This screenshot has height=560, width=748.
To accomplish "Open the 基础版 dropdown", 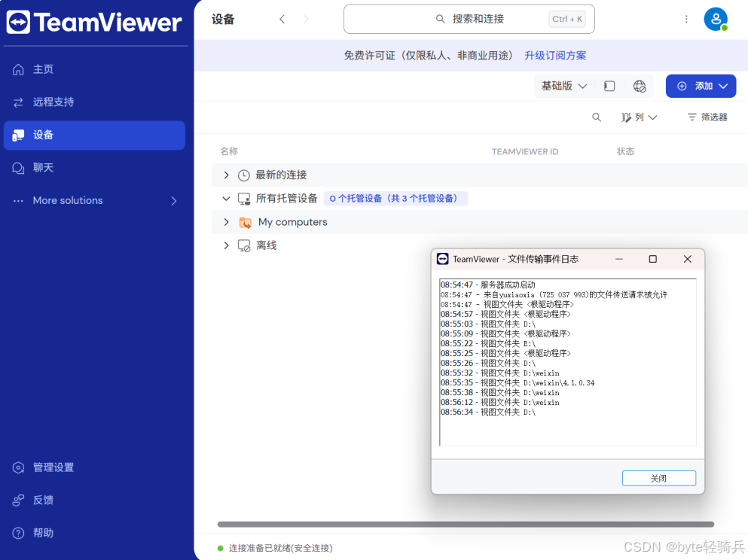I will pyautogui.click(x=564, y=86).
